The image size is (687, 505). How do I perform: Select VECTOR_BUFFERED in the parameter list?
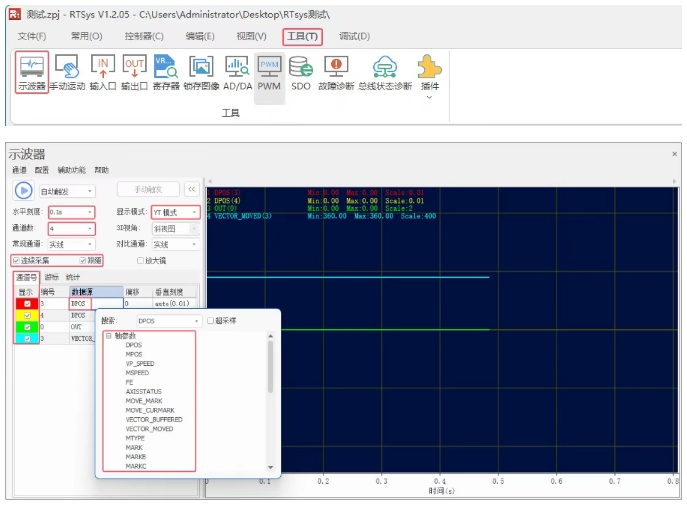[154, 420]
